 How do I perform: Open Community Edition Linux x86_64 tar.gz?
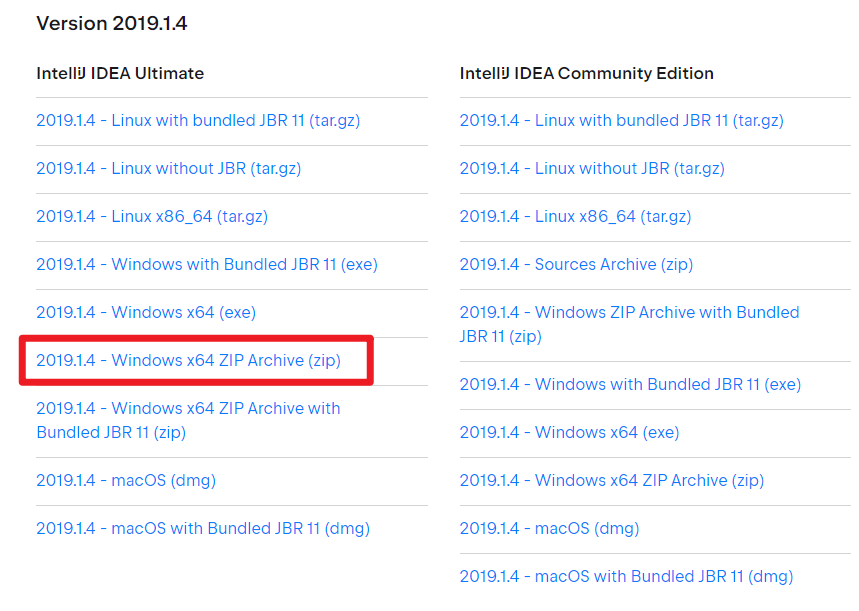[575, 217]
